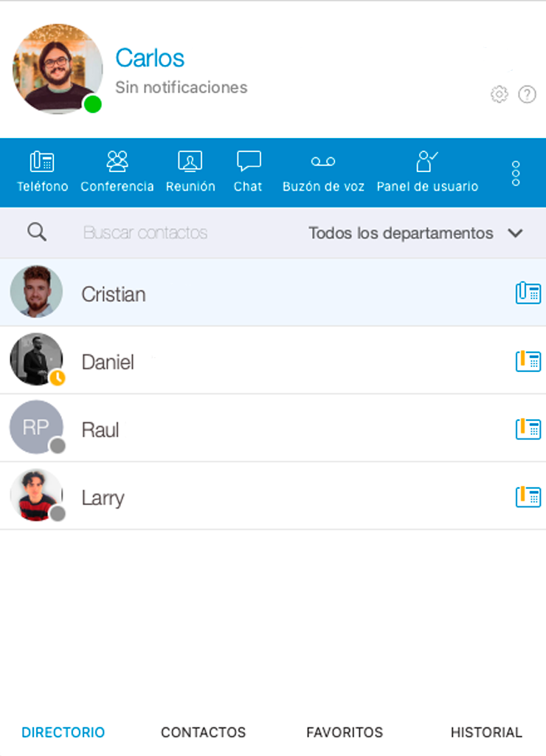Open the HISTORIAL tab
The image size is (546, 756).
click(x=486, y=732)
